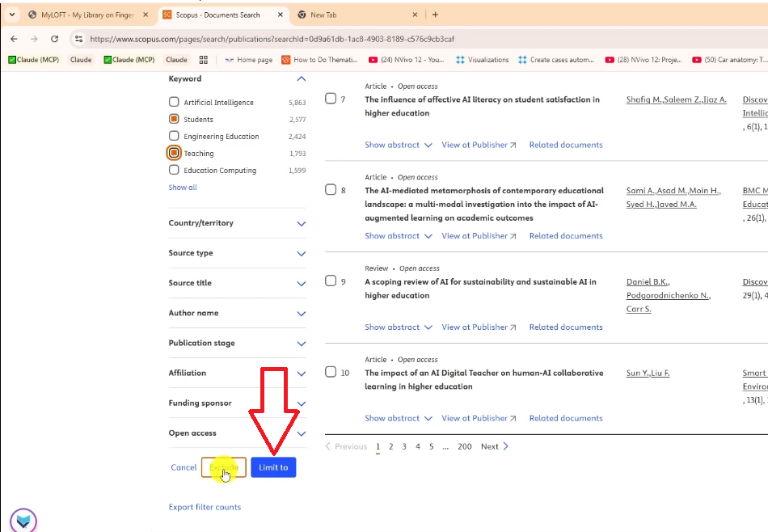
Task: Show abstract for article 7
Action: pos(399,145)
